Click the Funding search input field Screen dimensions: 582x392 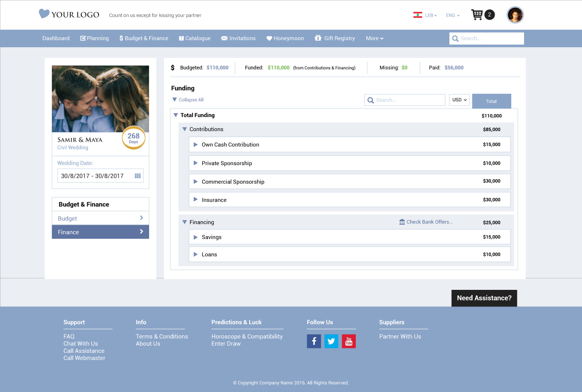click(x=405, y=100)
